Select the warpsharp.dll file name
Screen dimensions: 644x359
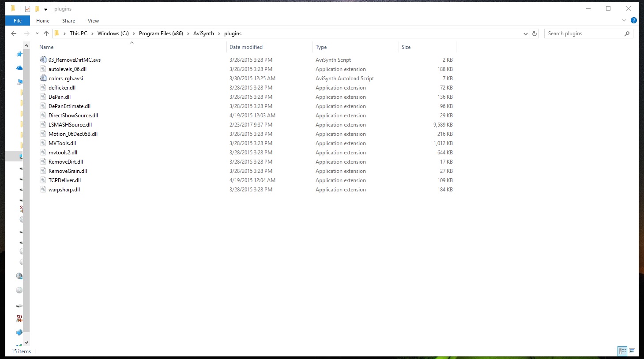[64, 190]
